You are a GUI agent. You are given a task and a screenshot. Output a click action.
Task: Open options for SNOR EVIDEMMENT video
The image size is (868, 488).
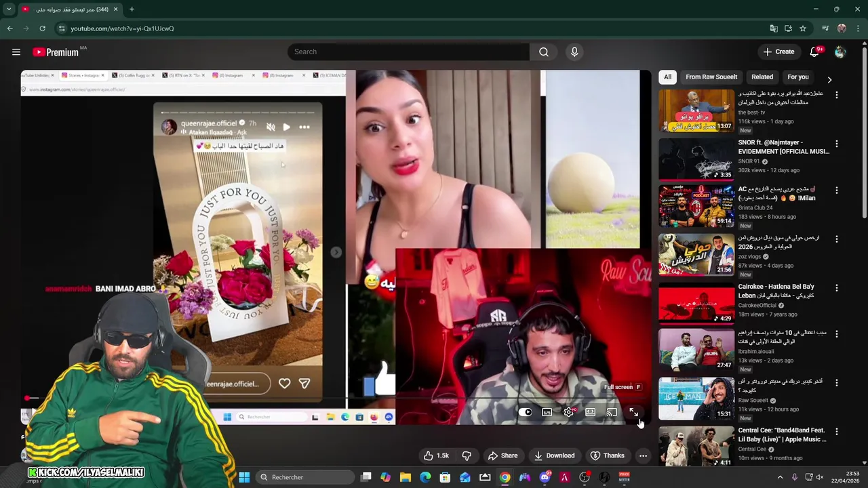pos(836,144)
